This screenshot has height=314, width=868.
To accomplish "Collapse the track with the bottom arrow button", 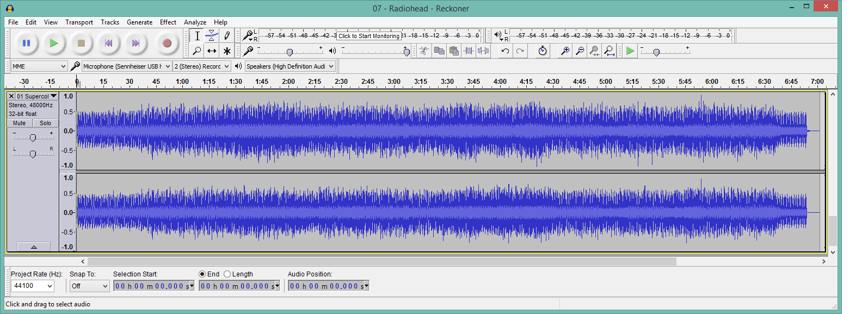I will pos(34,247).
